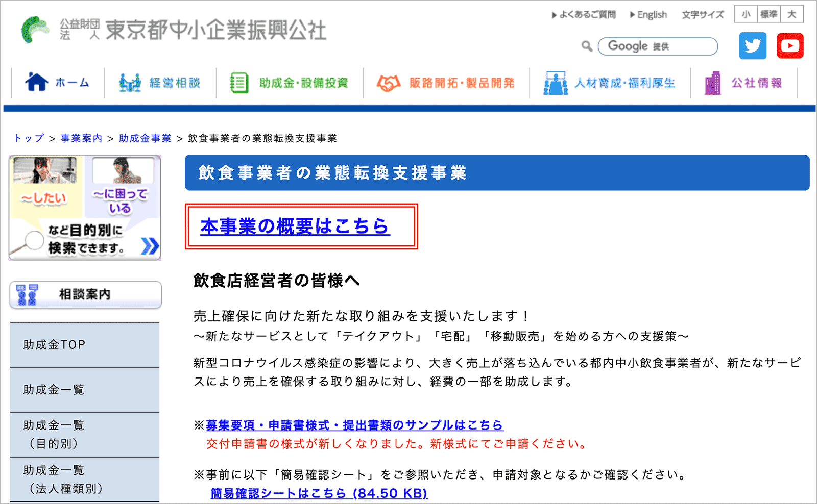Image resolution: width=817 pixels, height=504 pixels.
Task: Open 募集要項・申請書様式 sample link
Action: (x=354, y=425)
